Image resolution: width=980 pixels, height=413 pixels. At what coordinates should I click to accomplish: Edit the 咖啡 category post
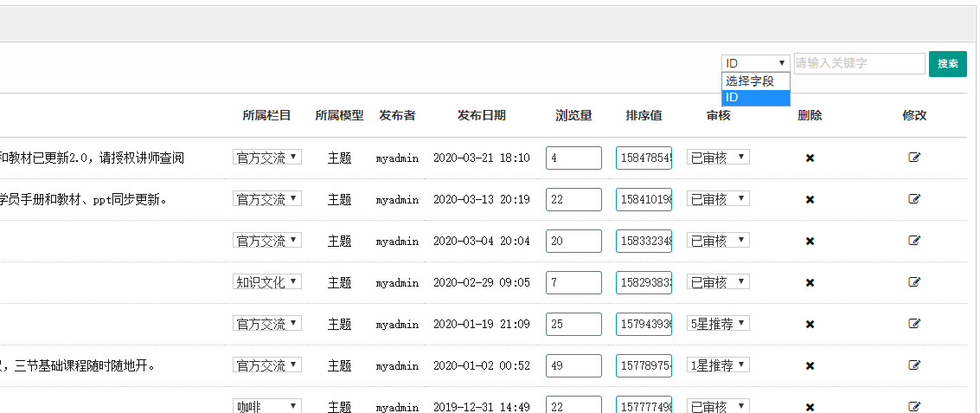914,406
